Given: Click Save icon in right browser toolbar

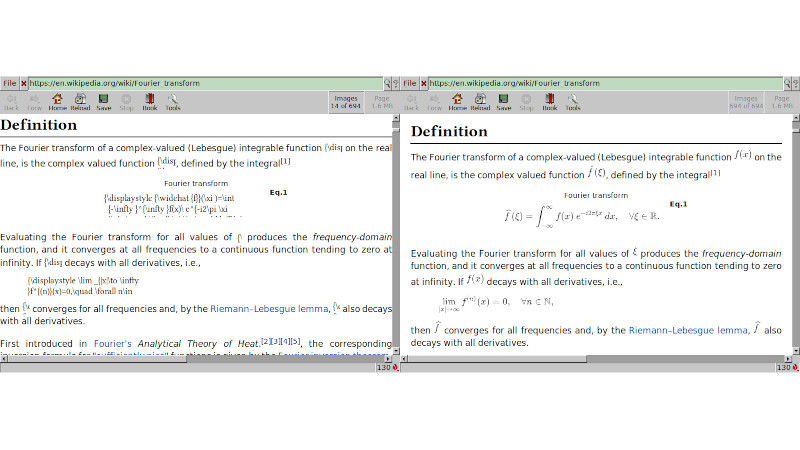Looking at the screenshot, I should point(503,101).
